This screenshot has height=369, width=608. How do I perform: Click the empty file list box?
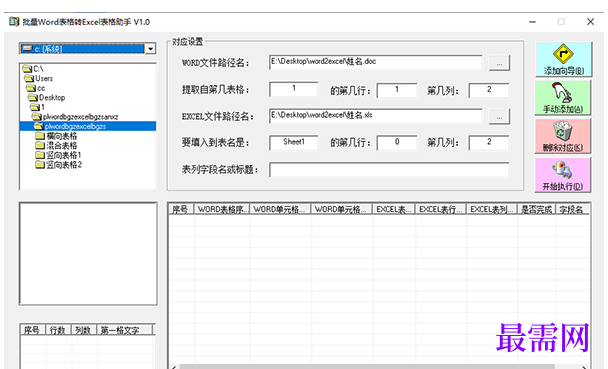88,253
